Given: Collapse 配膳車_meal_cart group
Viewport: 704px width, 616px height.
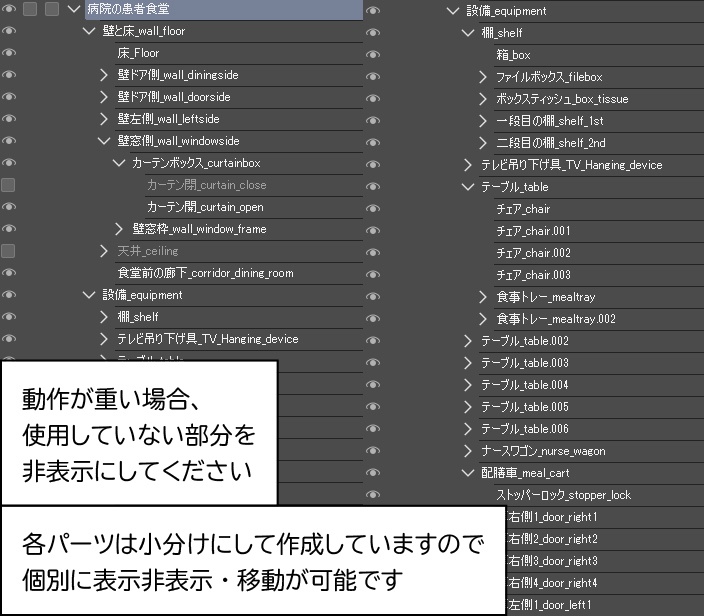Looking at the screenshot, I should (x=468, y=472).
